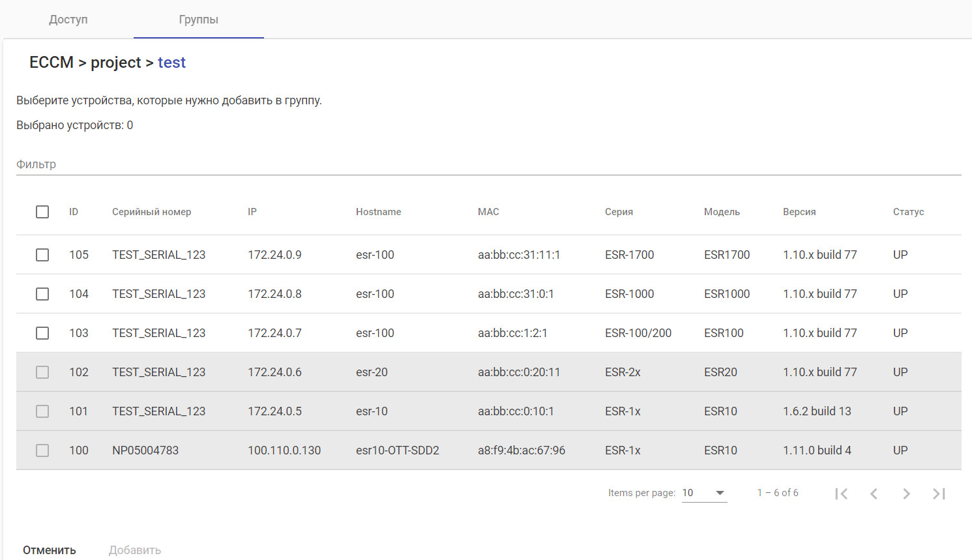
Task: Go to the next page arrow
Action: pyautogui.click(x=906, y=494)
